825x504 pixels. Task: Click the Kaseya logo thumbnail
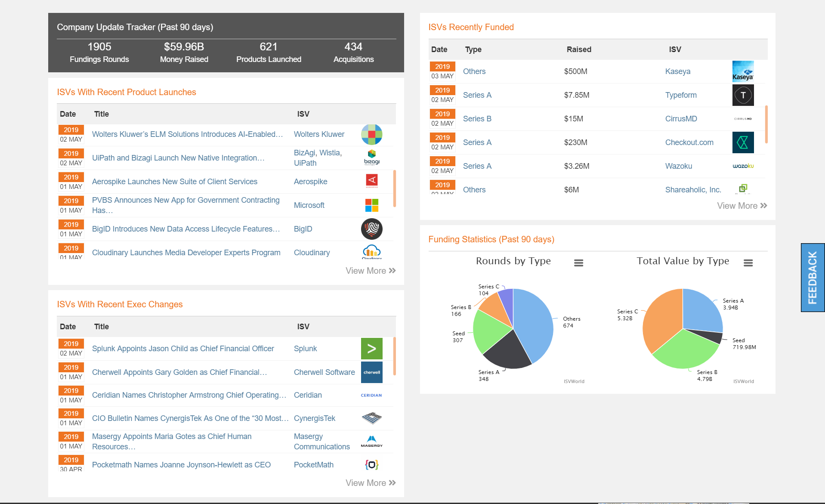743,71
